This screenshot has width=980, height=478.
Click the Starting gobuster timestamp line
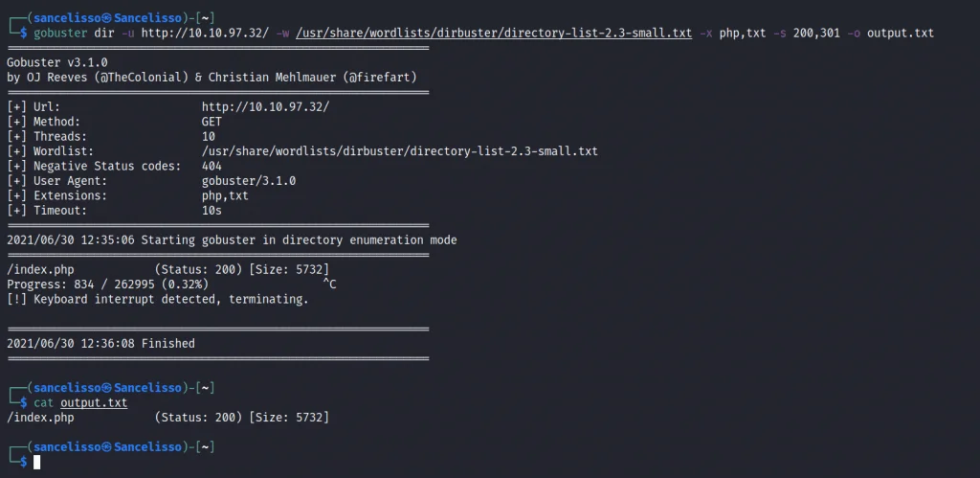point(232,239)
